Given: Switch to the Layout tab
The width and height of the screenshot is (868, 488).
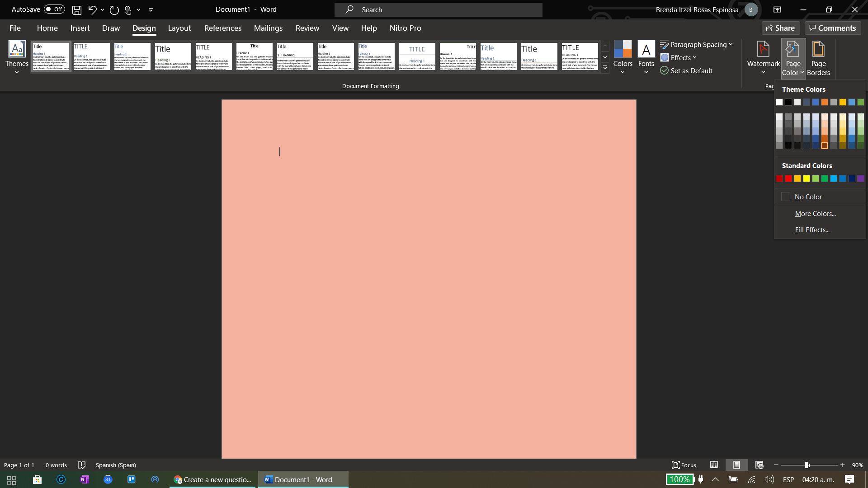Looking at the screenshot, I should 179,28.
